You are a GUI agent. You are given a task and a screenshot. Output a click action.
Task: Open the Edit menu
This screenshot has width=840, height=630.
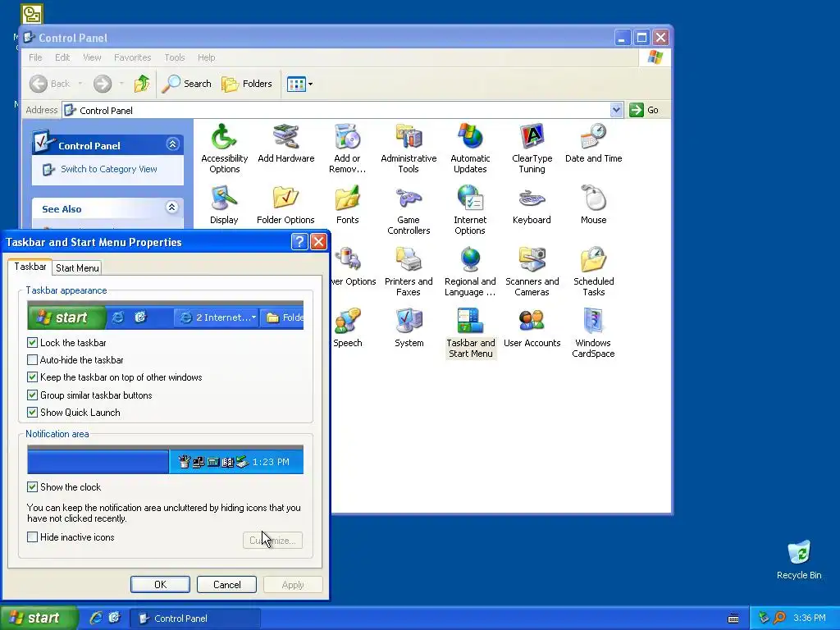click(x=62, y=57)
